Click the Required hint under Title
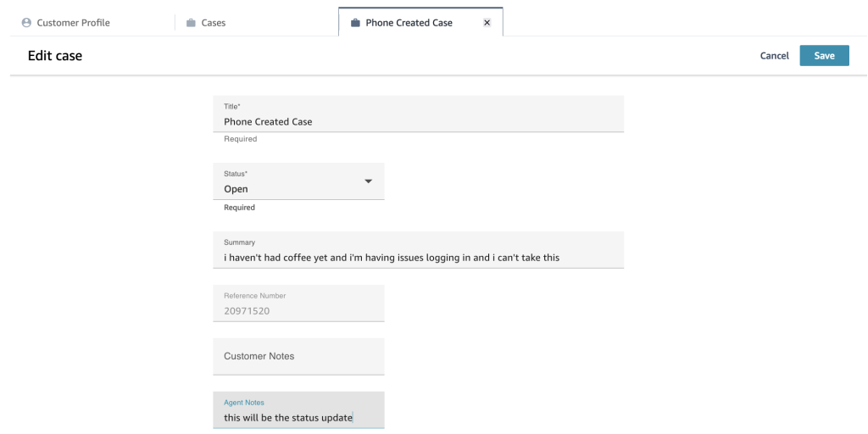 [240, 139]
